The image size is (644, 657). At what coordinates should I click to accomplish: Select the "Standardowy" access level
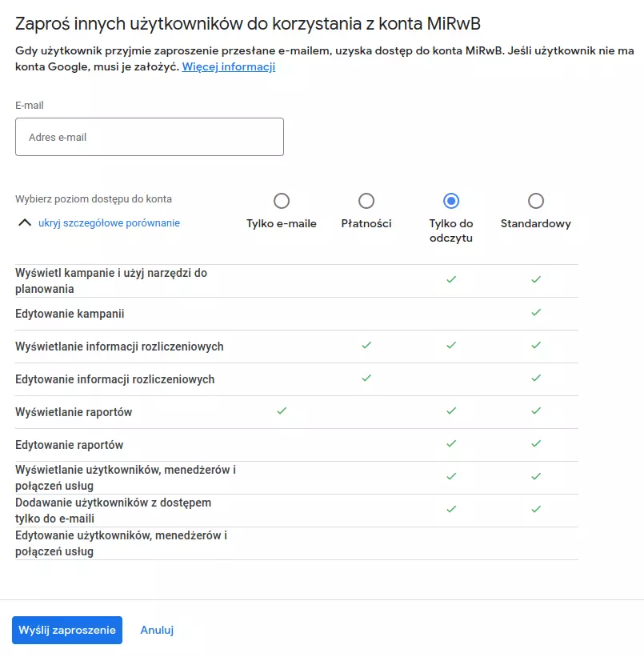click(x=536, y=201)
